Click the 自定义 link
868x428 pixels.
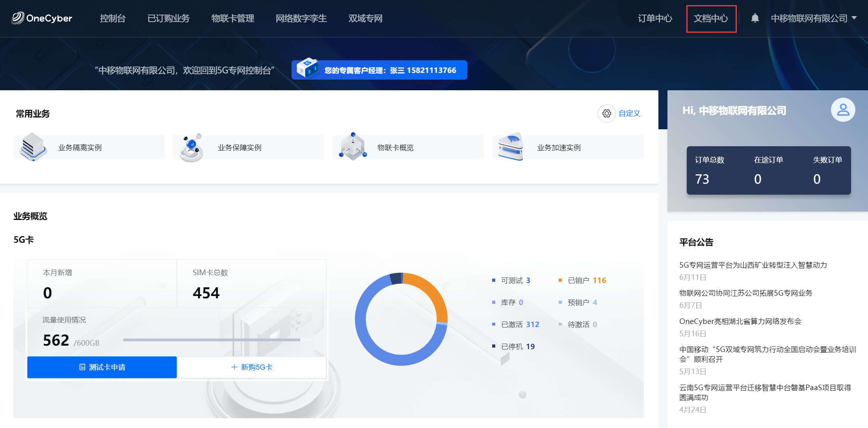[629, 114]
